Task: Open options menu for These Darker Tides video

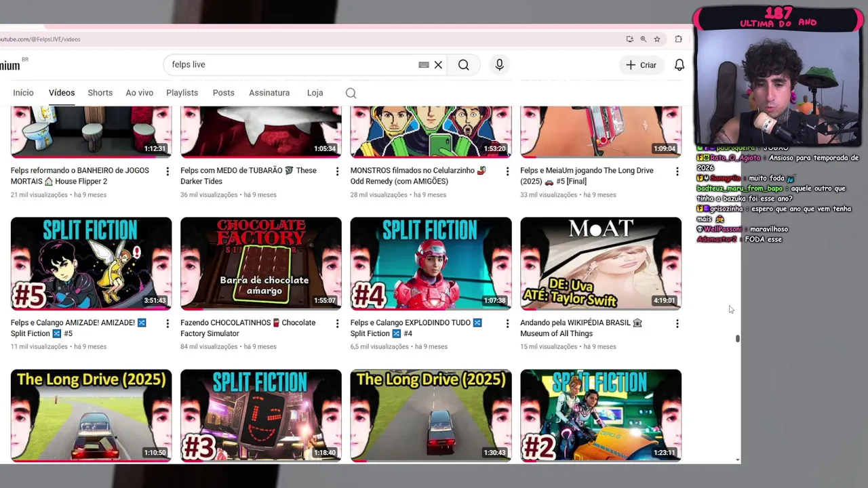Action: (337, 172)
